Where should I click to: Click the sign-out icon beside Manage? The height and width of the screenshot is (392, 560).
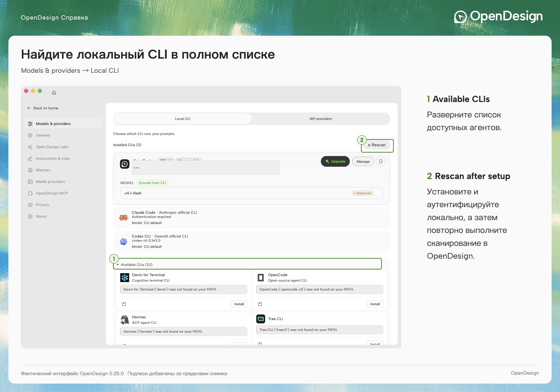click(381, 162)
